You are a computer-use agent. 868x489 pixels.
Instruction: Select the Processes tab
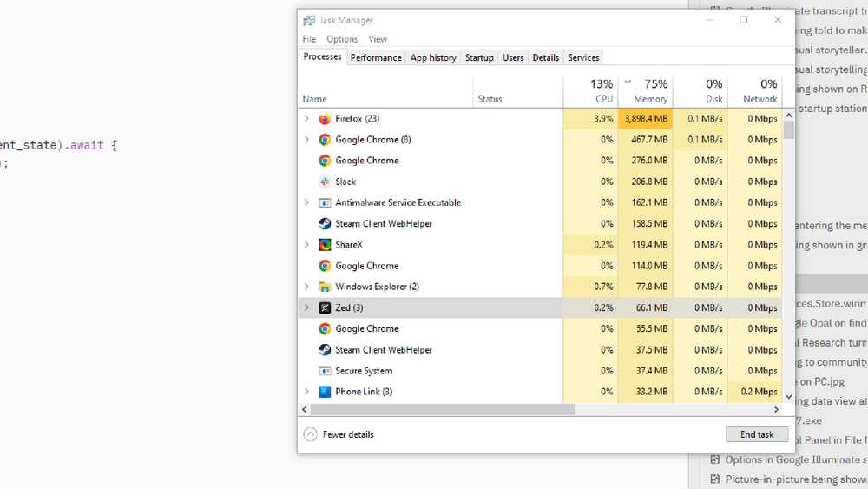click(322, 56)
